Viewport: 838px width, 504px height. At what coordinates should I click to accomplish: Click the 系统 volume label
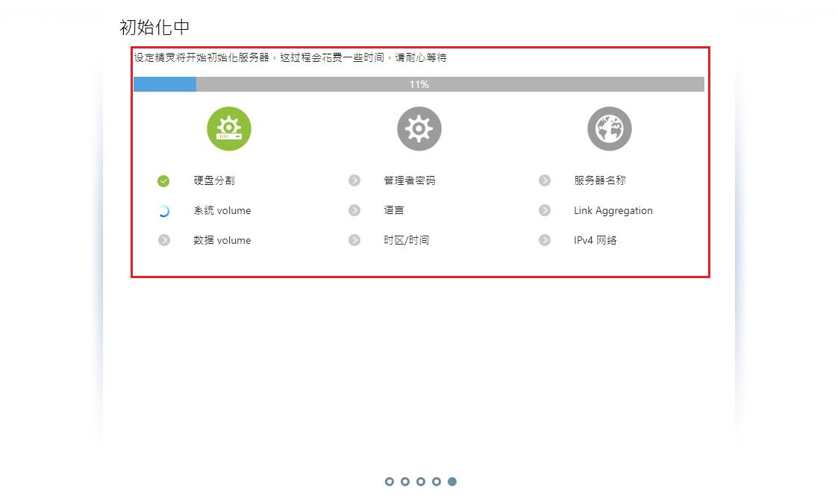point(222,210)
